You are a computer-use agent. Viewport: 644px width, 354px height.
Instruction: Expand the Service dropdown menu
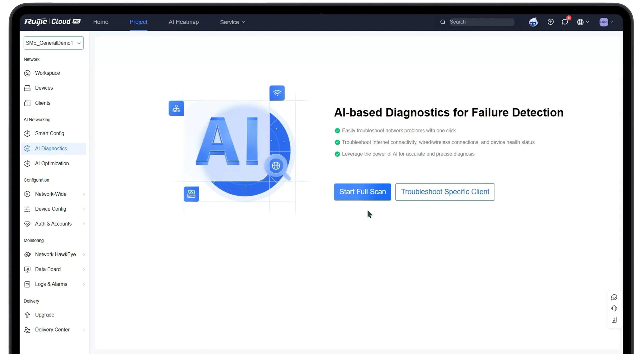pos(233,22)
